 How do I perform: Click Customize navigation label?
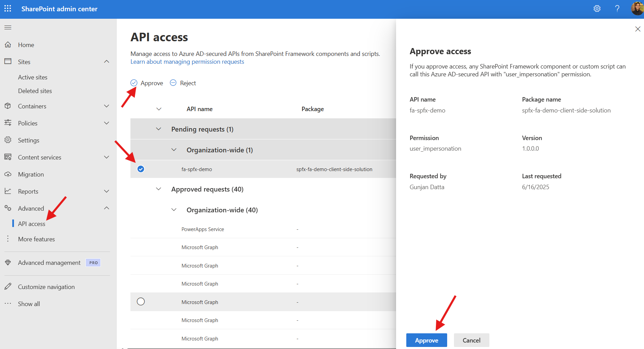point(46,287)
